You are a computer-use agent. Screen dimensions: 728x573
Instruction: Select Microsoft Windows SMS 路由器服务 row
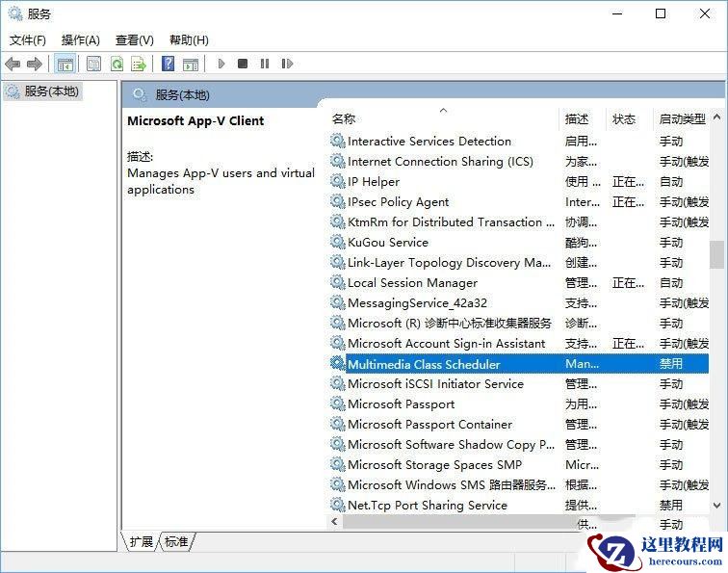(x=519, y=484)
